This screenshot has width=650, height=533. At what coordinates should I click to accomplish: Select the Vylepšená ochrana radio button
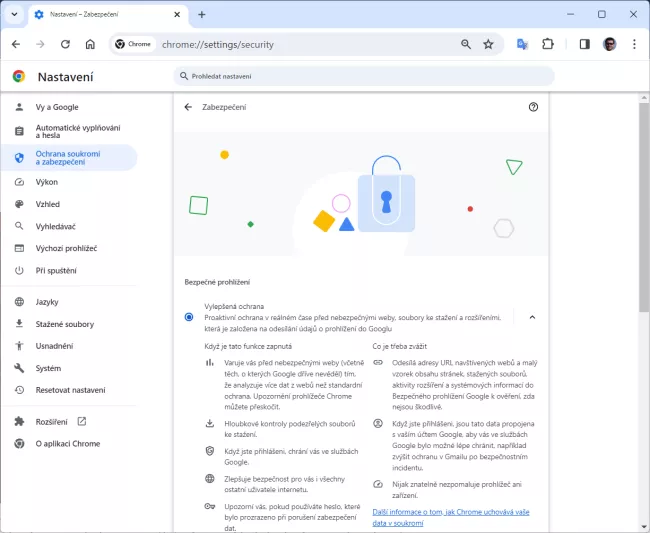(x=189, y=317)
